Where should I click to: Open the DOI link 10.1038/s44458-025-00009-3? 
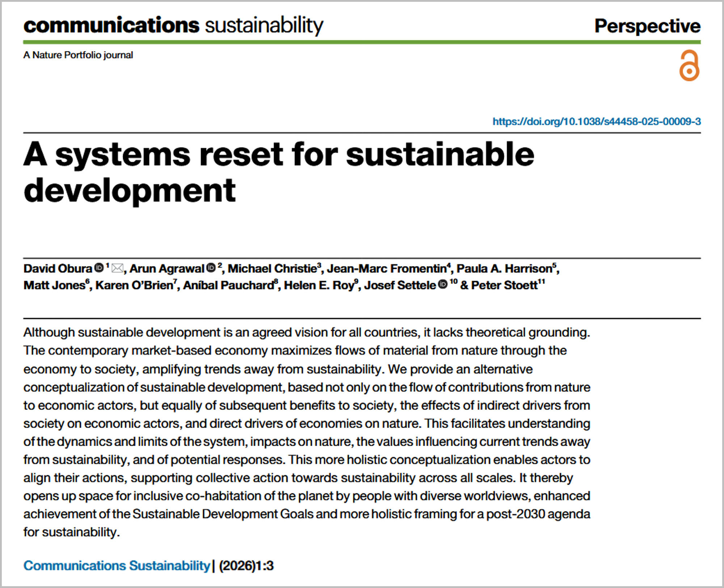click(596, 121)
